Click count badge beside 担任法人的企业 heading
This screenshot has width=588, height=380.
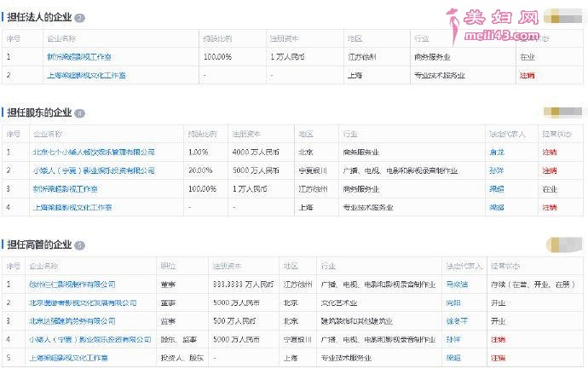pyautogui.click(x=79, y=18)
